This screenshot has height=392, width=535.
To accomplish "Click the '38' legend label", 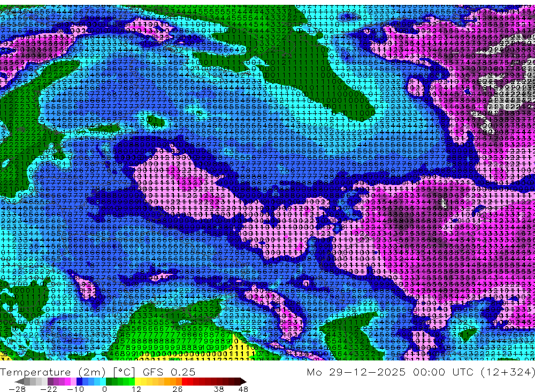I will tap(219, 389).
